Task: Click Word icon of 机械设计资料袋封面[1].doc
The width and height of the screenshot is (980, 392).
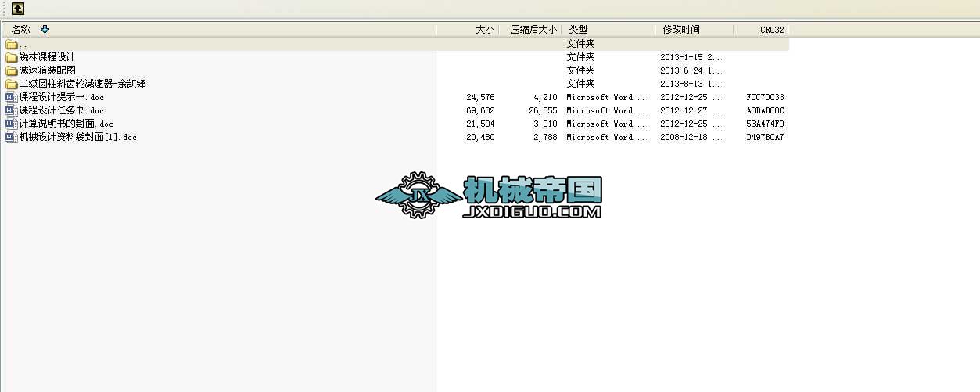Action: click(11, 137)
